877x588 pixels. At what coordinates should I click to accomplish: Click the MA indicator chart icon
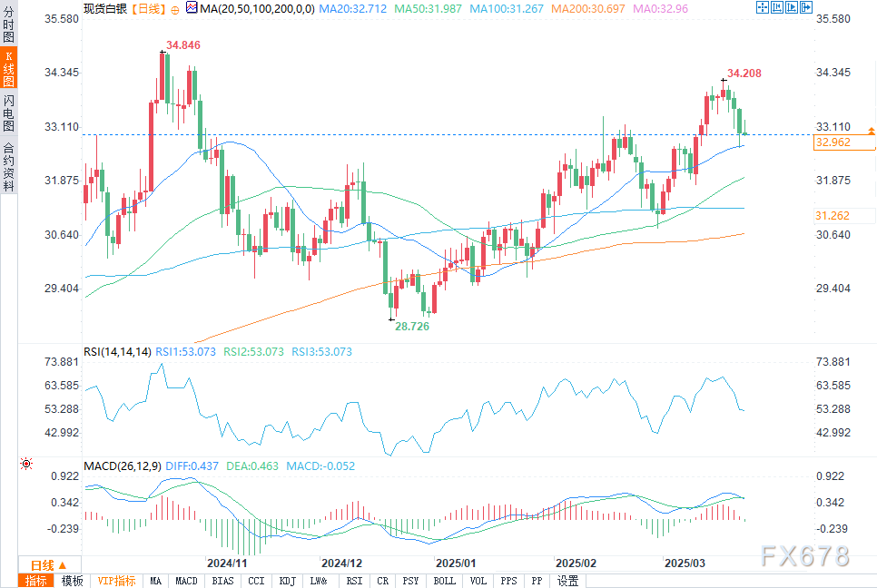point(192,8)
